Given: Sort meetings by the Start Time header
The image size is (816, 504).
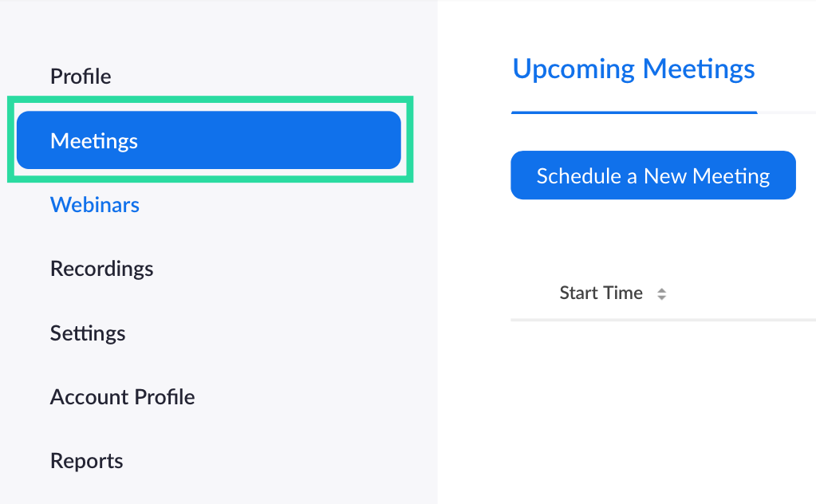Looking at the screenshot, I should click(x=601, y=293).
